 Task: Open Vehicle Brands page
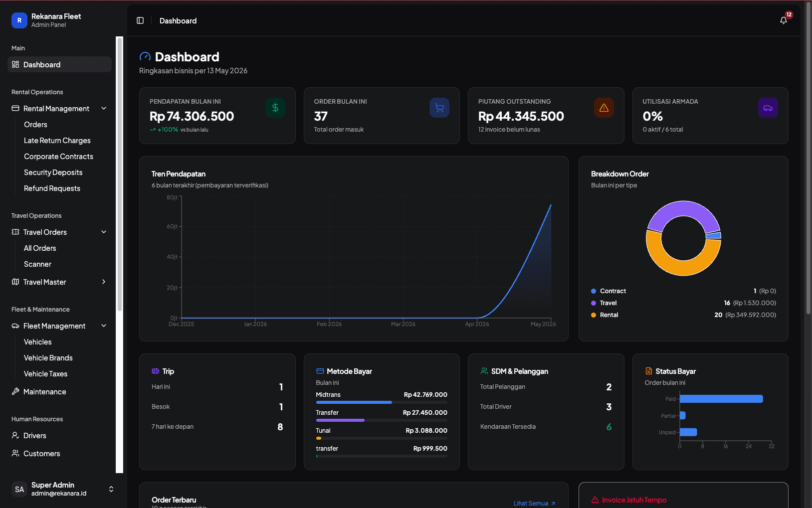point(48,357)
